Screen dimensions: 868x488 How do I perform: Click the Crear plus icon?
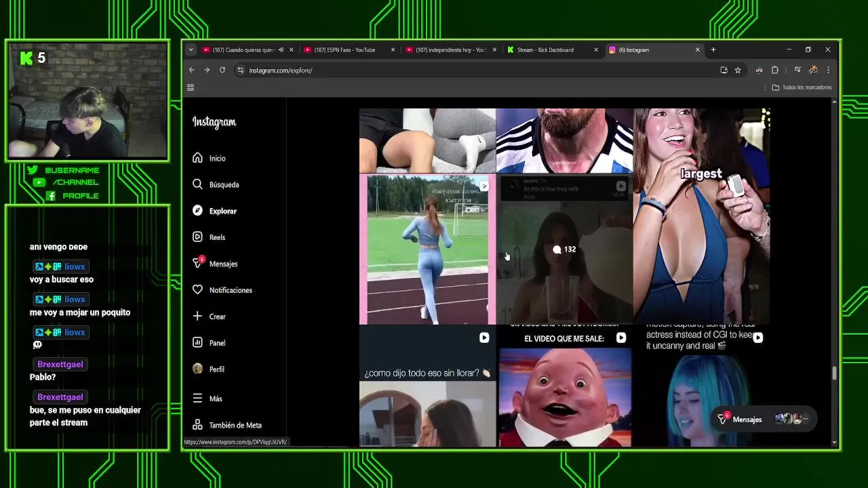coord(197,316)
